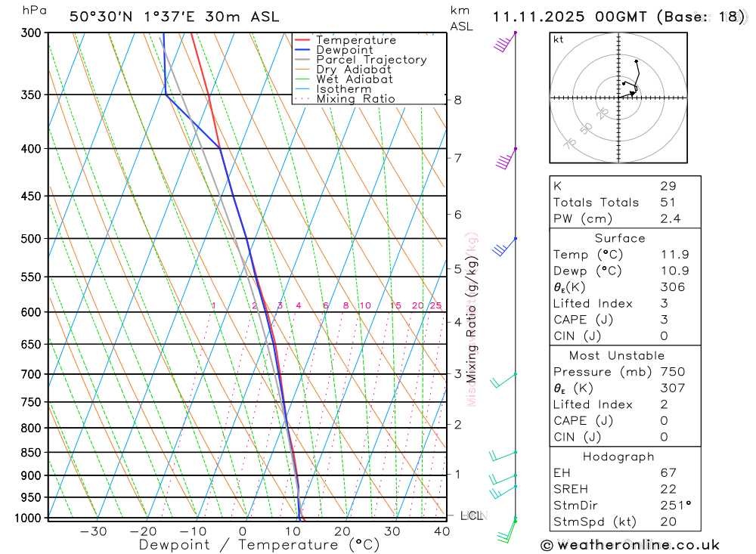Click the K index value 29
The width and height of the screenshot is (756, 554).
[x=668, y=186]
